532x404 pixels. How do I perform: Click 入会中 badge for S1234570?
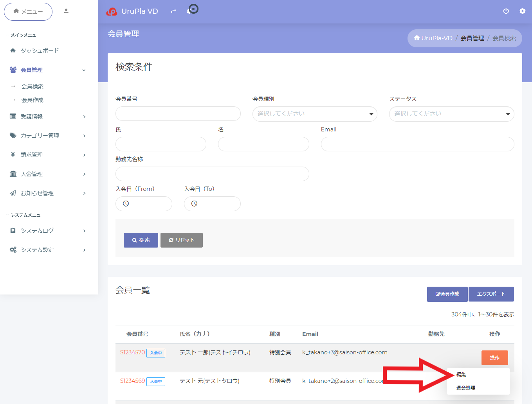pos(156,353)
